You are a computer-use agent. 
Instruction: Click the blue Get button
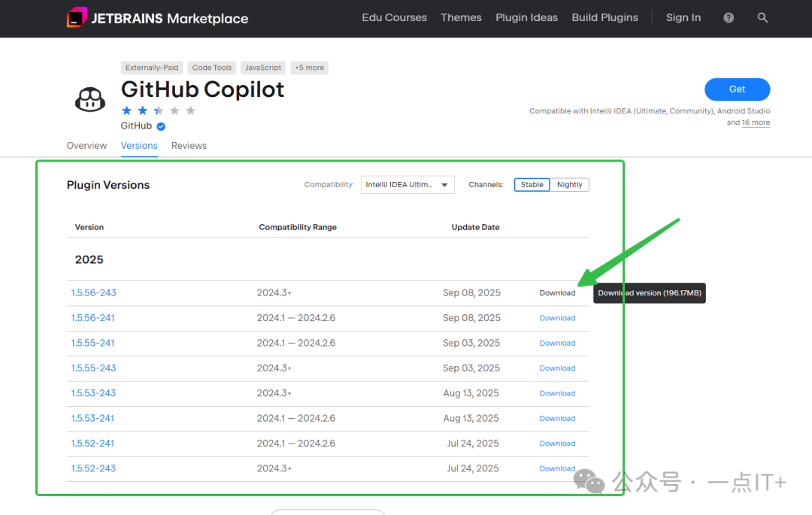(737, 89)
